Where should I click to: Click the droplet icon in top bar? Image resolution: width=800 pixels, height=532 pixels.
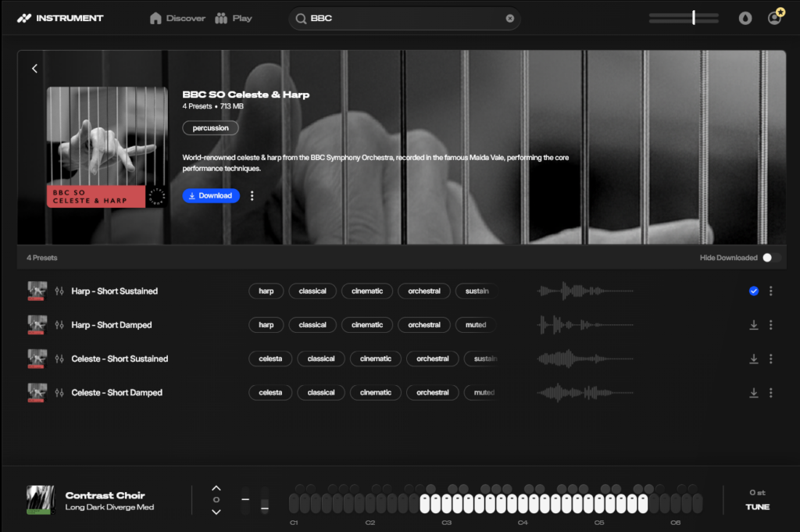745,18
